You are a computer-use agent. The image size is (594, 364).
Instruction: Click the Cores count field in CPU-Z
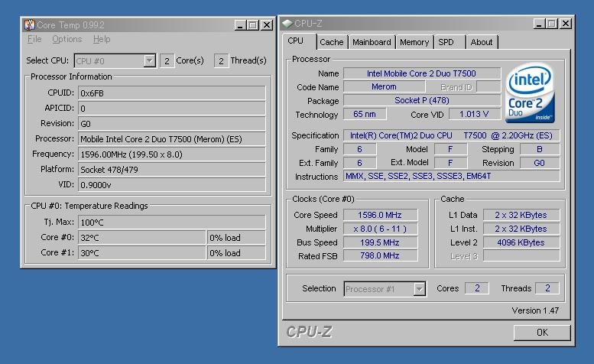coord(477,288)
